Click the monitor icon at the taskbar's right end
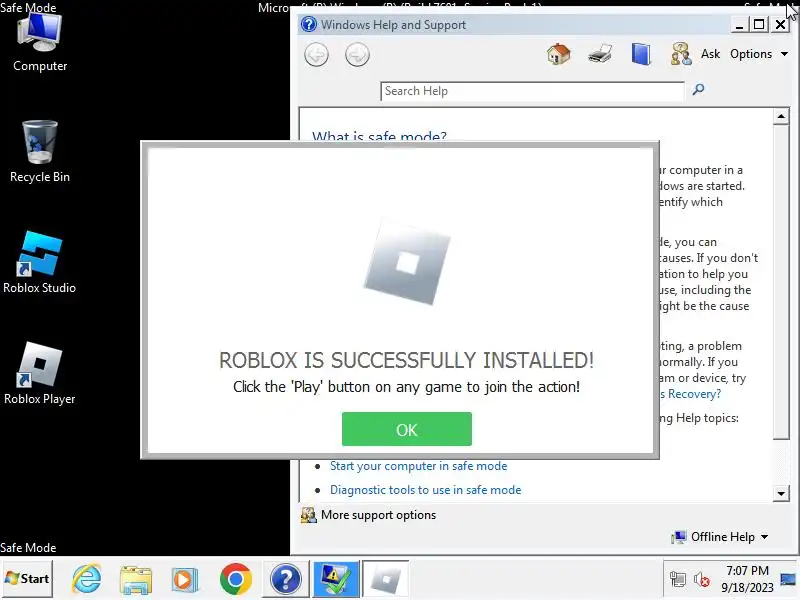 788,579
